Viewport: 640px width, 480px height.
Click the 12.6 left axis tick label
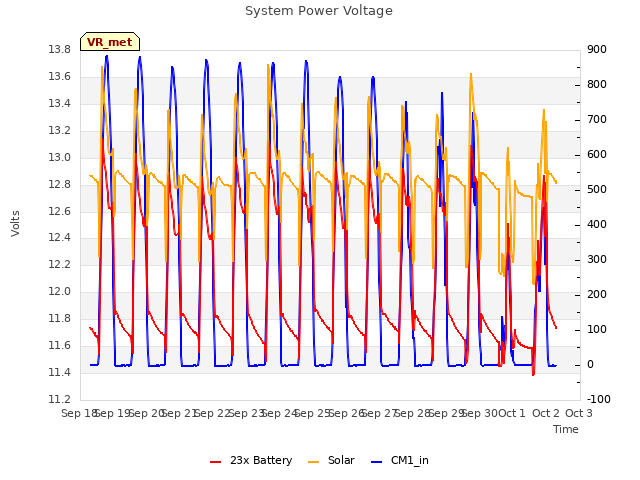pos(59,211)
